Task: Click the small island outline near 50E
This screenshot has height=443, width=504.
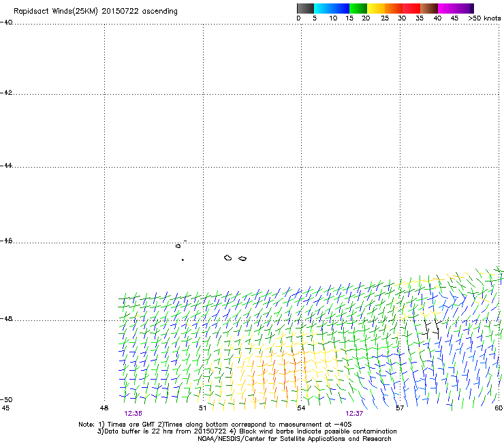Action: (178, 246)
